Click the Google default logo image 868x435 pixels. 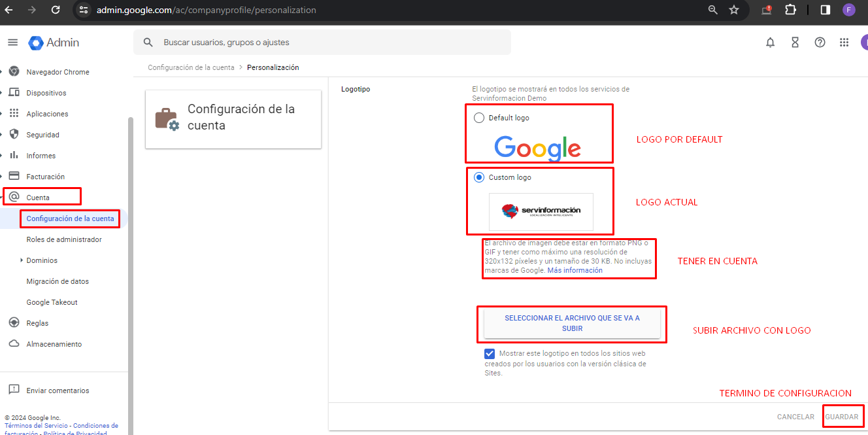coord(538,148)
